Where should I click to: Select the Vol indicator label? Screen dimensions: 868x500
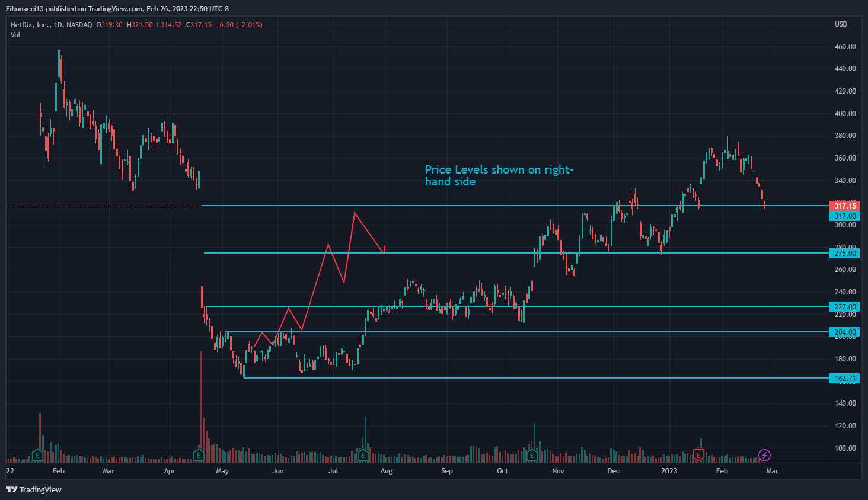tap(15, 35)
